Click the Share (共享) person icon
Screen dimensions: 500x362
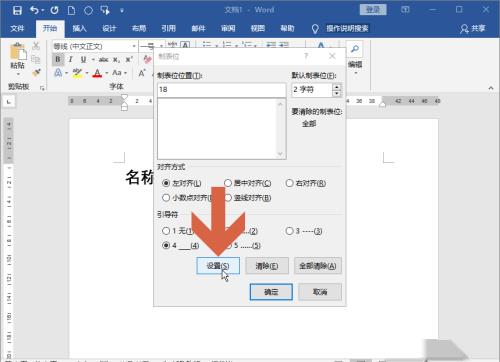[464, 29]
